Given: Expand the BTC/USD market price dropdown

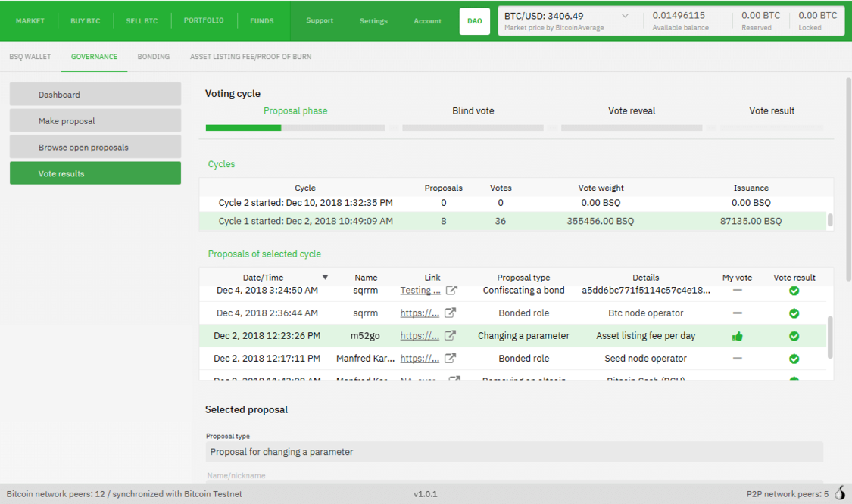Looking at the screenshot, I should pyautogui.click(x=625, y=16).
